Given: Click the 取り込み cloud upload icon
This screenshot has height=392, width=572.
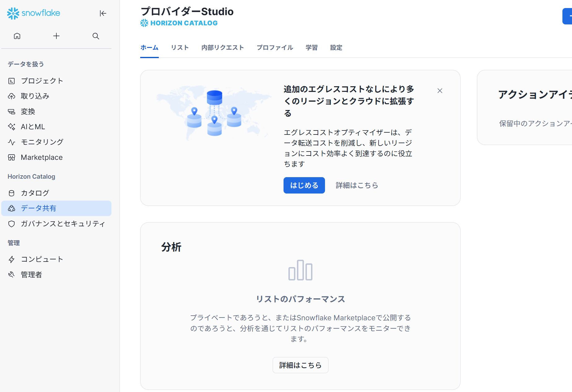Looking at the screenshot, I should (11, 96).
